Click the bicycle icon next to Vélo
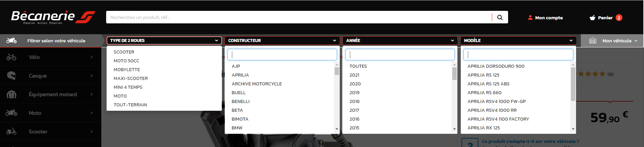Image resolution: width=644 pixels, height=147 pixels. coord(11,57)
